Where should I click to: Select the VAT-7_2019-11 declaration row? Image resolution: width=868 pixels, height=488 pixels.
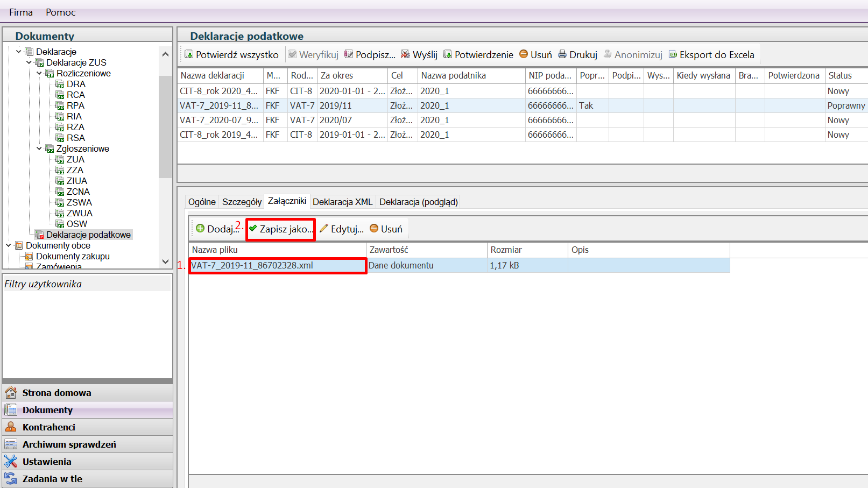[x=523, y=105]
